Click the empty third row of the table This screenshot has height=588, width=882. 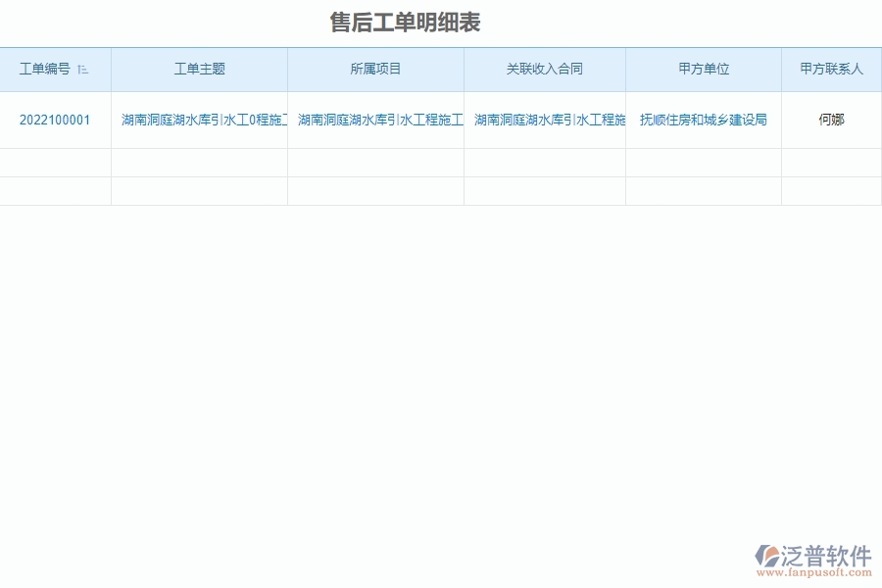click(x=441, y=190)
